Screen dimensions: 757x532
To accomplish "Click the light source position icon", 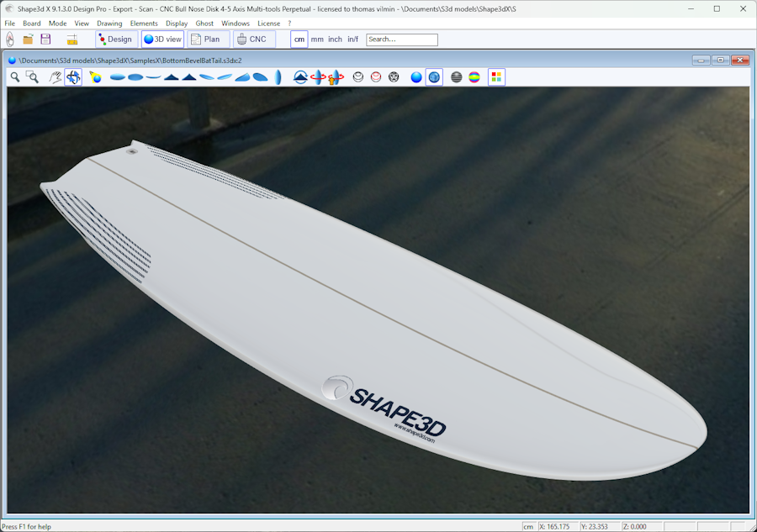I will point(95,77).
